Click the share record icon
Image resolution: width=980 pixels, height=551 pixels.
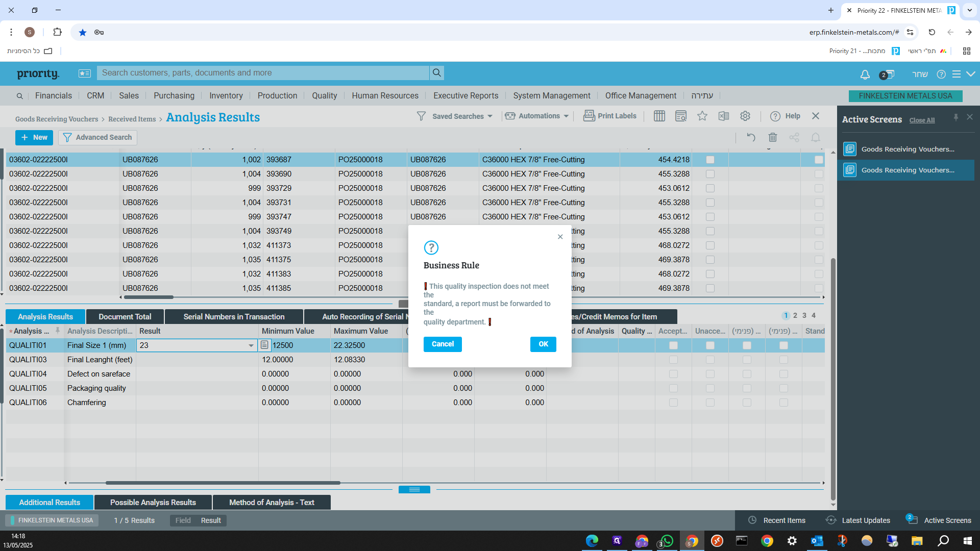click(x=794, y=137)
